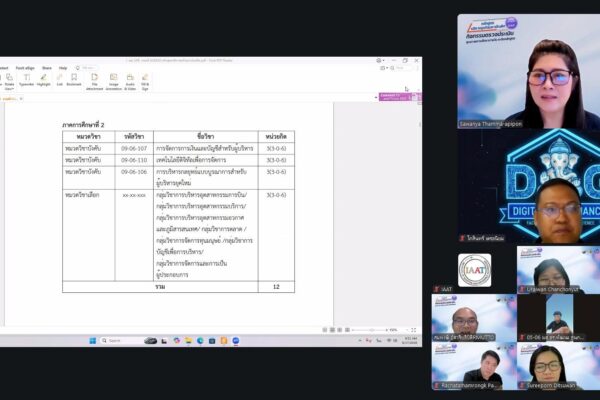
Task: Select the Image Annotation tool
Action: click(x=114, y=82)
